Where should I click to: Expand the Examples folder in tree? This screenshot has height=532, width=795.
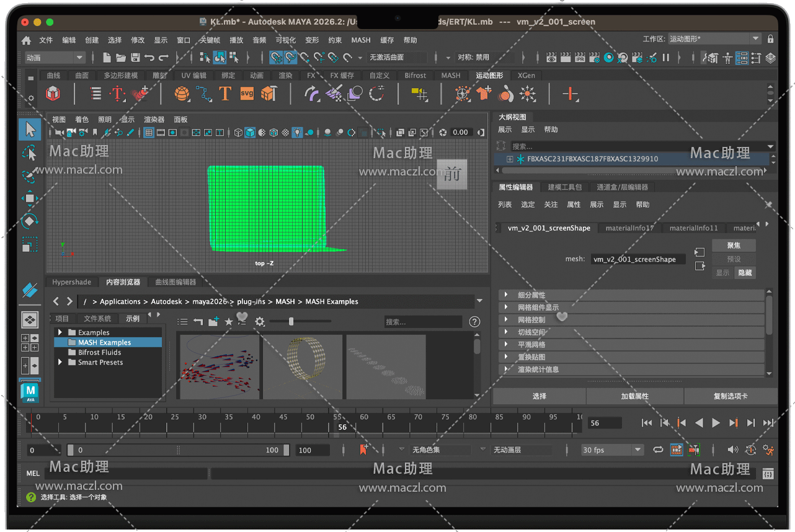(x=60, y=332)
